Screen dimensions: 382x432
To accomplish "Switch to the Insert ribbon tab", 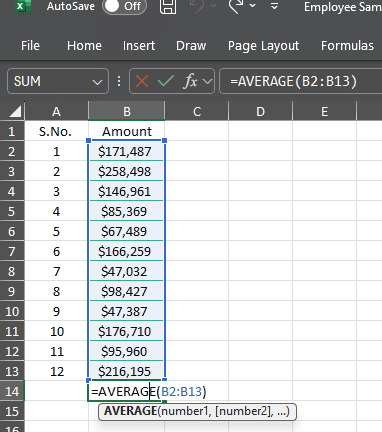I will click(x=139, y=46).
